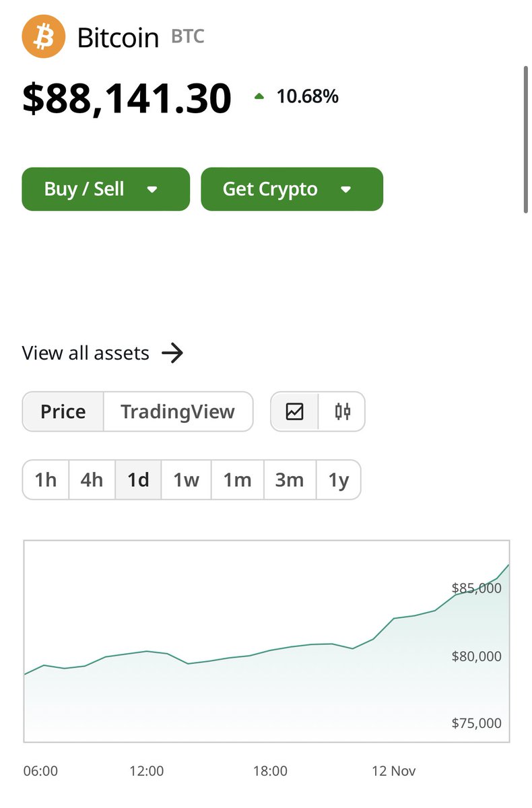This screenshot has height=808, width=532.
Task: Open the Buy / Sell dropdown arrow
Action: pos(152,190)
